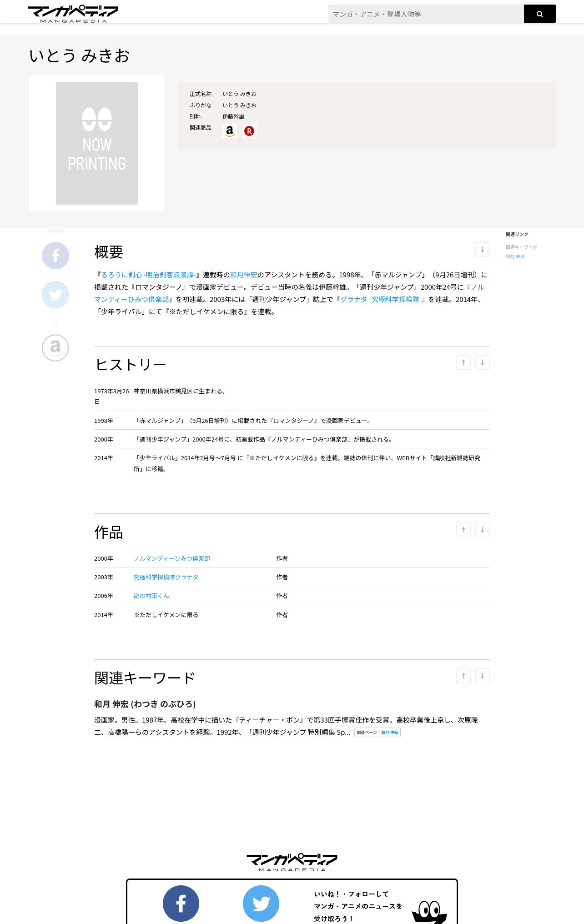Screen dimensions: 584x924
Task: Click the 和月 伸宏 related link in right sidebar
Action: click(515, 256)
